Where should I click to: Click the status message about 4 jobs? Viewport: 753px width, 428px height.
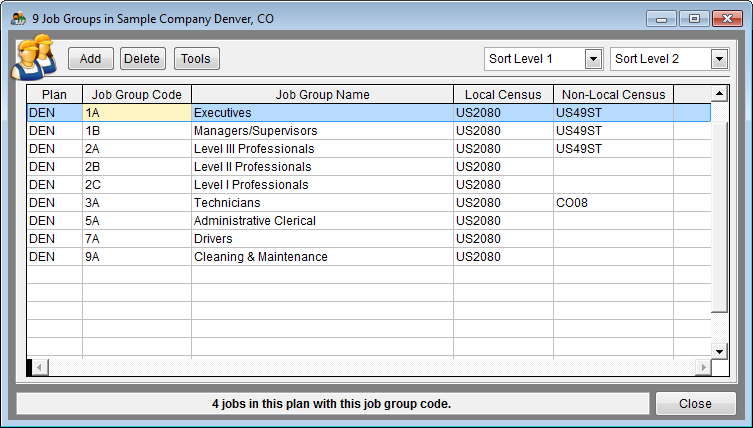[x=332, y=404]
